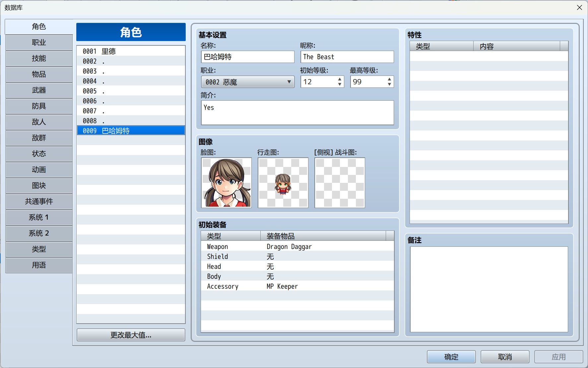The width and height of the screenshot is (588, 368).
Task: Select the Body equipment row
Action: (297, 276)
